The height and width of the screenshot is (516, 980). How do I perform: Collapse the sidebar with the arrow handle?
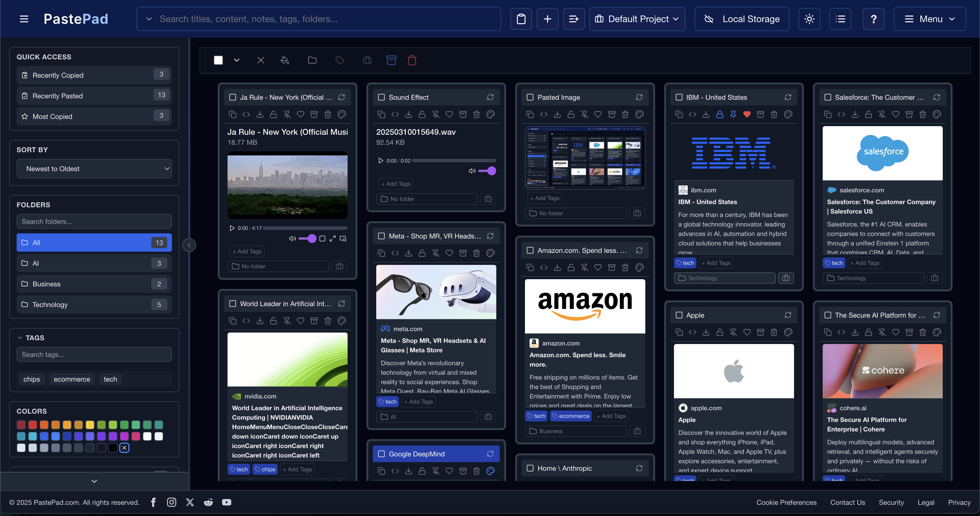189,245
